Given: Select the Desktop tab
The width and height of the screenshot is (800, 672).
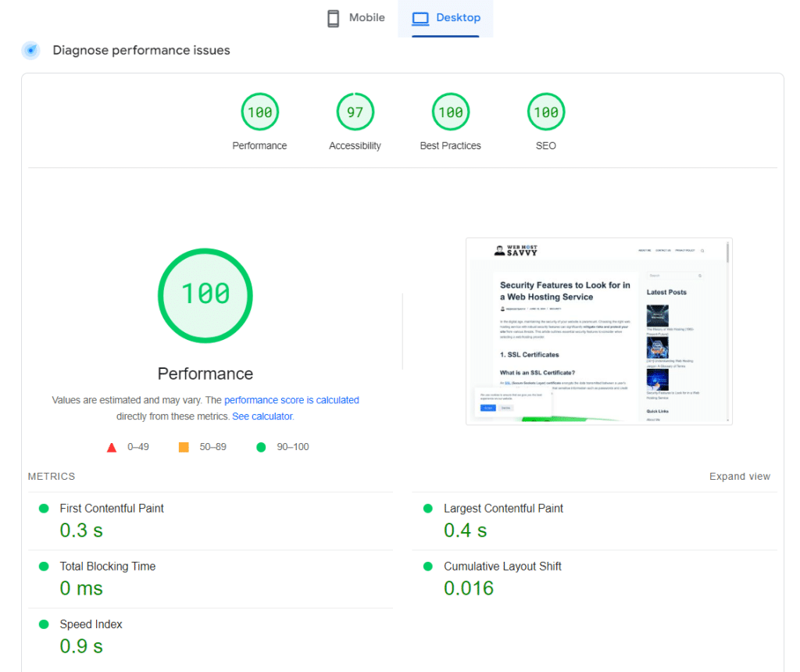Looking at the screenshot, I should pyautogui.click(x=446, y=17).
